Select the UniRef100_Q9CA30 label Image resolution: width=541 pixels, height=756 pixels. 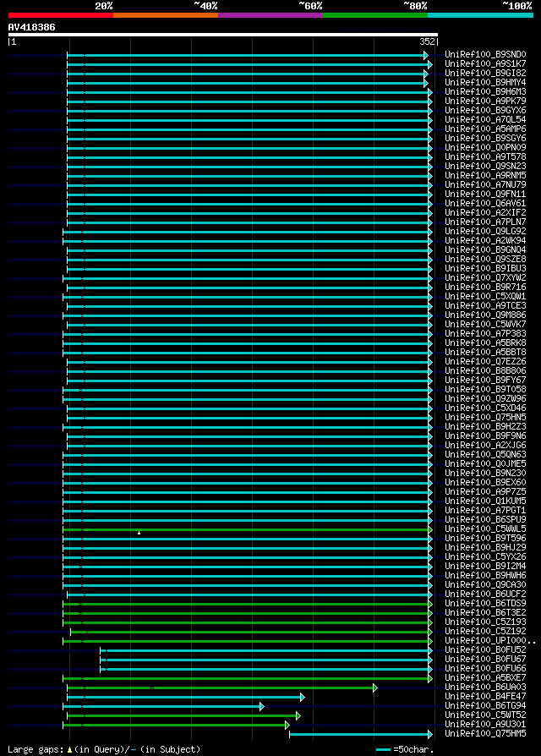[x=485, y=585]
